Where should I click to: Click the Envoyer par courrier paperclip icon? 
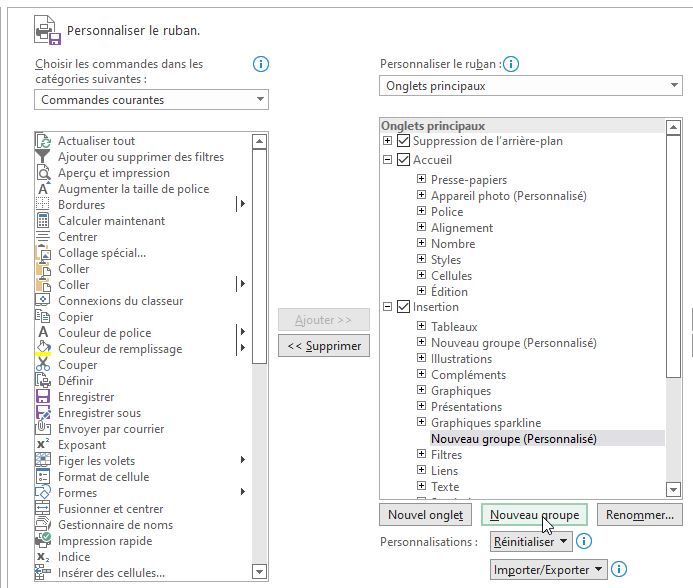point(43,428)
